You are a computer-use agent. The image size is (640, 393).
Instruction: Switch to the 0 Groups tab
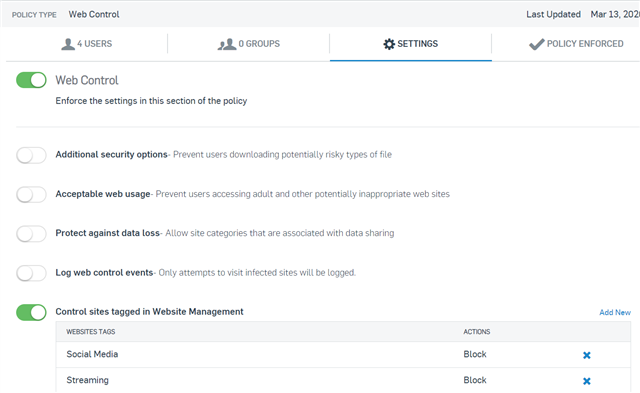[249, 44]
